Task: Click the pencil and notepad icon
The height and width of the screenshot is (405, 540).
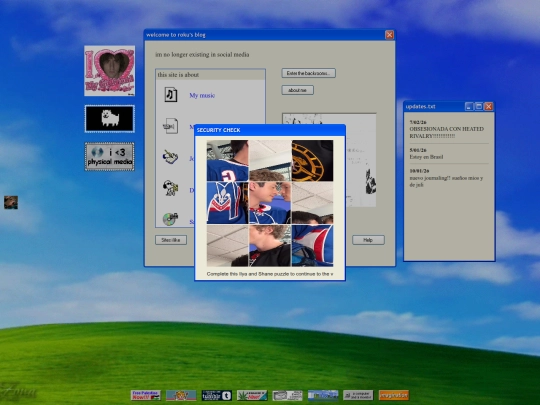Action: (170, 157)
